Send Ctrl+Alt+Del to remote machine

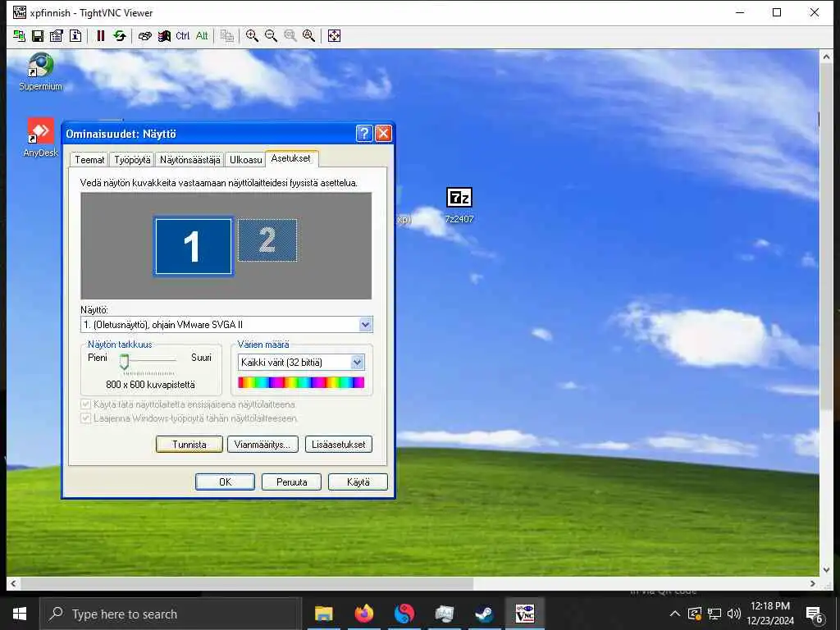click(144, 36)
